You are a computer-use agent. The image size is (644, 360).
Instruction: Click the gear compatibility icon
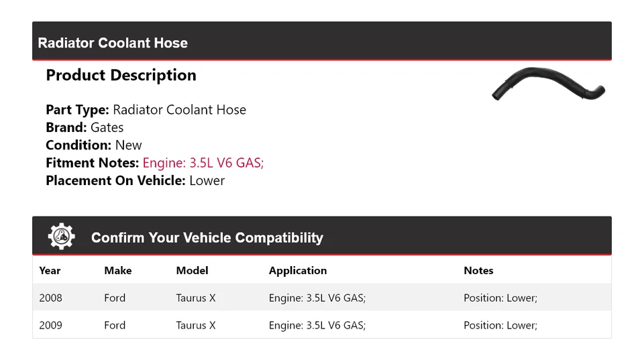pos(61,237)
